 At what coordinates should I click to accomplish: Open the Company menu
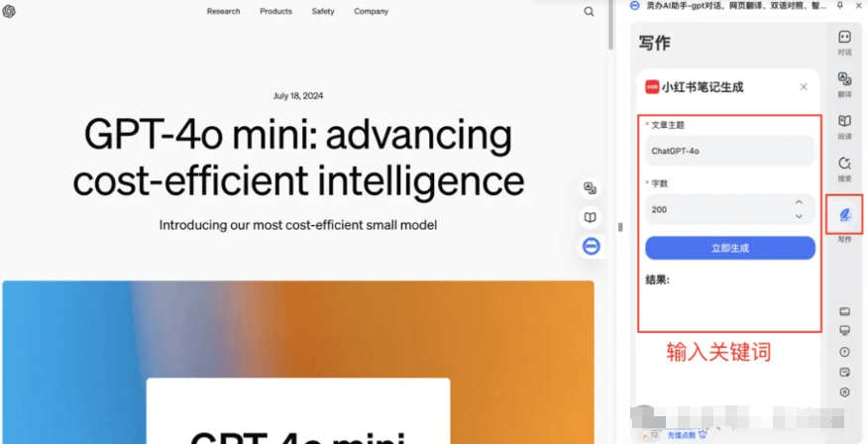pyautogui.click(x=371, y=11)
